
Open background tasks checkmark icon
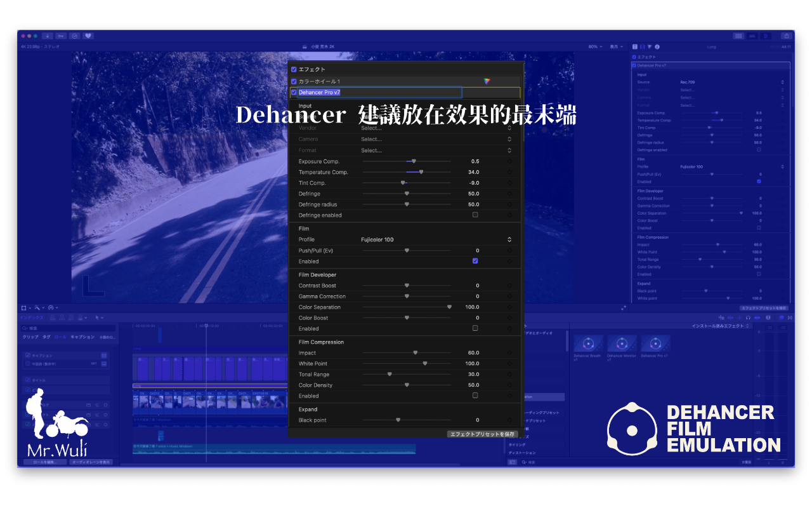75,36
